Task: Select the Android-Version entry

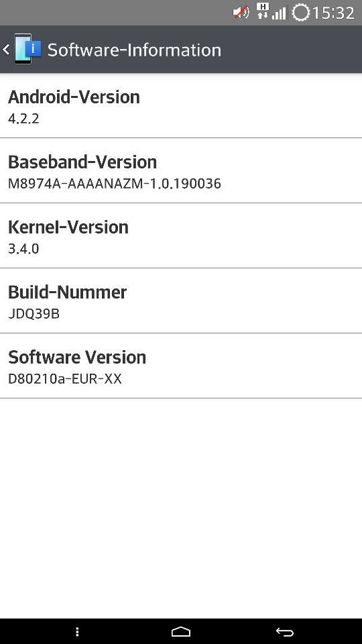Action: click(x=181, y=107)
